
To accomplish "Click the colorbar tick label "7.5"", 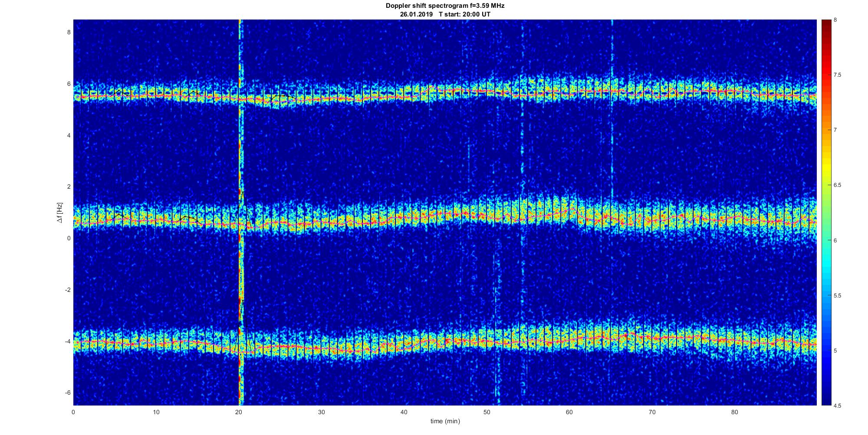I will coord(838,75).
